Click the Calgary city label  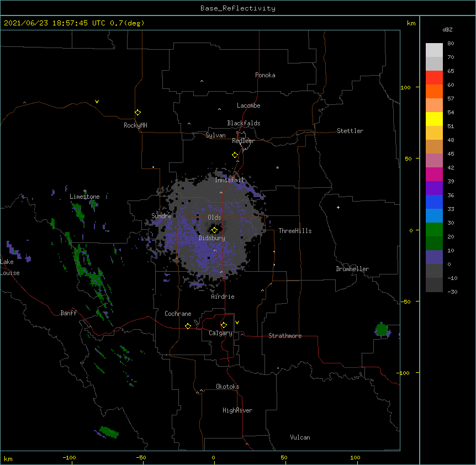coord(221,333)
